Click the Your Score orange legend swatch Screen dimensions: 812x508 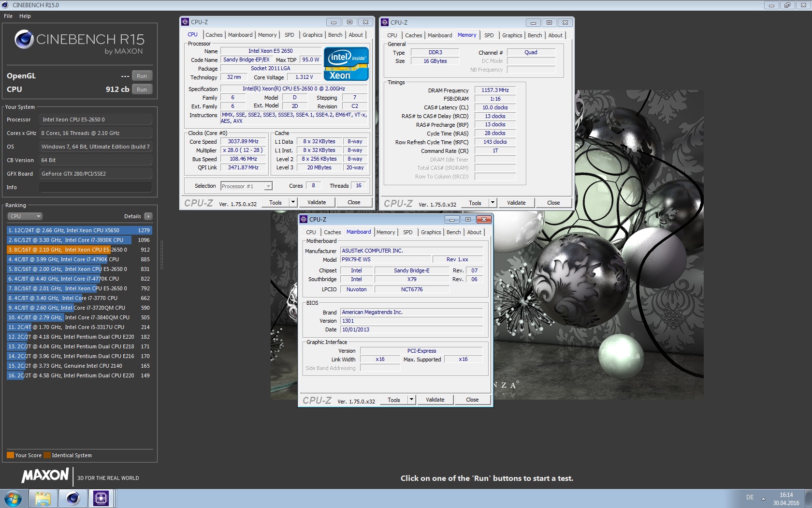pyautogui.click(x=10, y=455)
